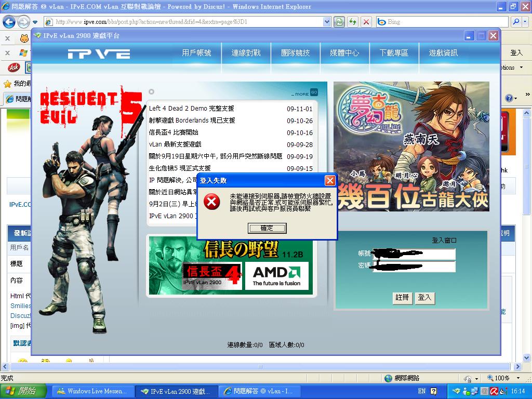Image resolution: width=532 pixels, height=399 pixels.
Task: Close the 登入失敗 error dialog
Action: (330, 180)
